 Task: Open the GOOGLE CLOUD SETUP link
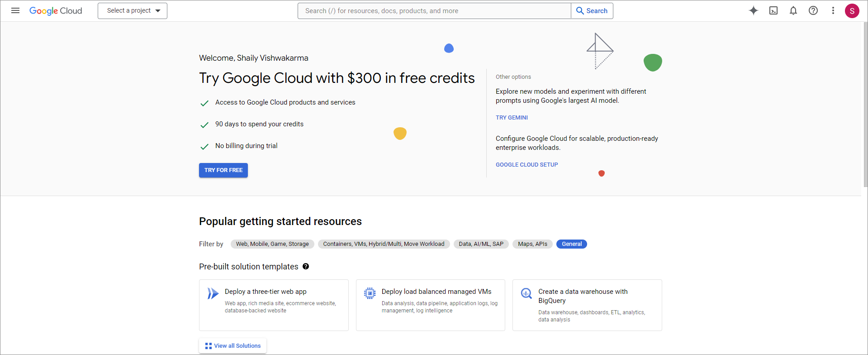[526, 165]
